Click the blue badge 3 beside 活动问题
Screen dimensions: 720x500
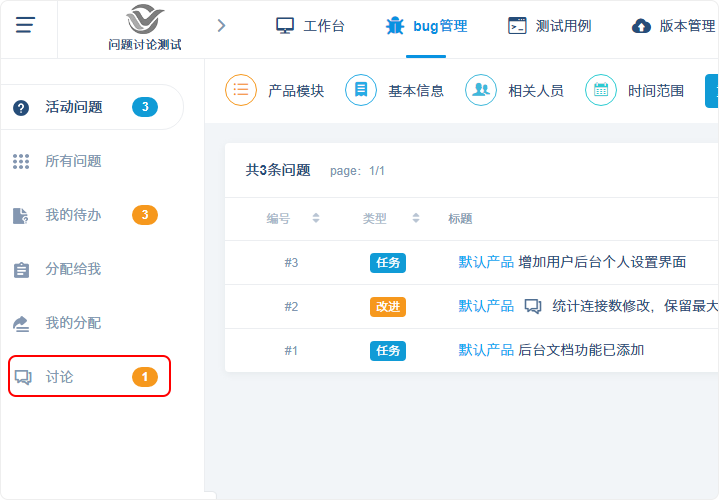click(x=145, y=107)
